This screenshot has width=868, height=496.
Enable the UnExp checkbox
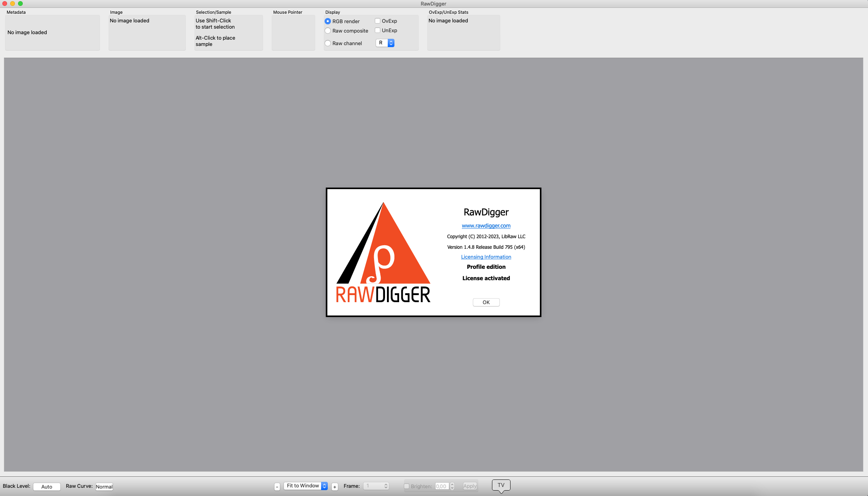378,30
